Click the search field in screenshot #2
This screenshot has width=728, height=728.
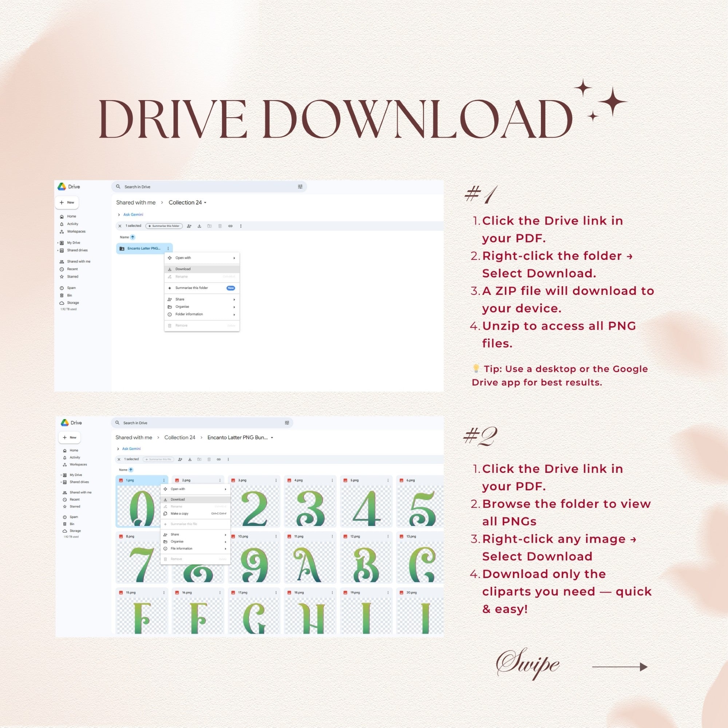pyautogui.click(x=202, y=423)
